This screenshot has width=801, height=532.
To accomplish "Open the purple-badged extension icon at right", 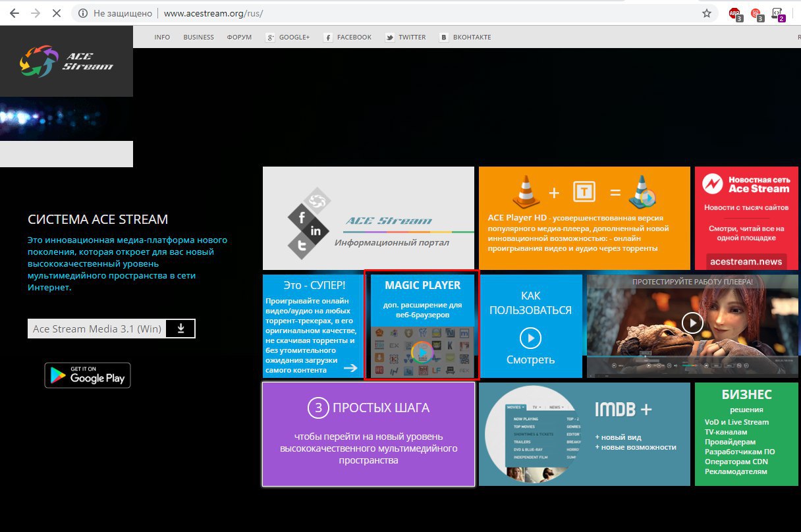I will (778, 14).
